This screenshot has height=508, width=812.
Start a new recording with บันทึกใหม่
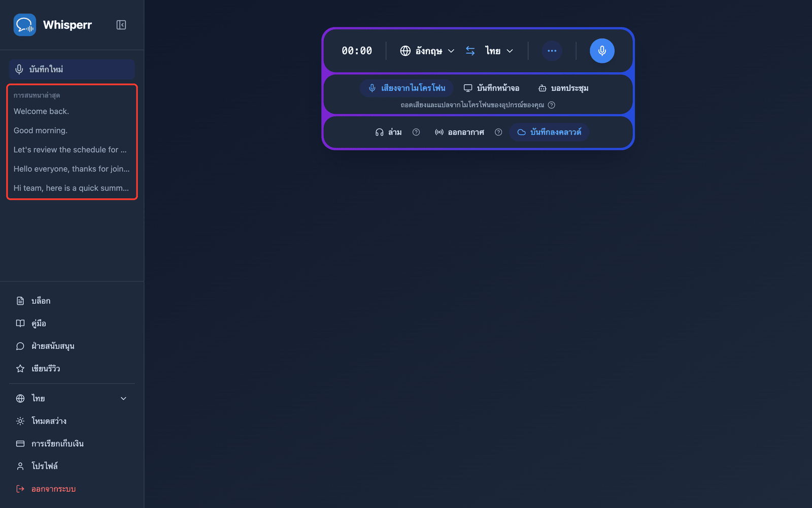click(72, 69)
